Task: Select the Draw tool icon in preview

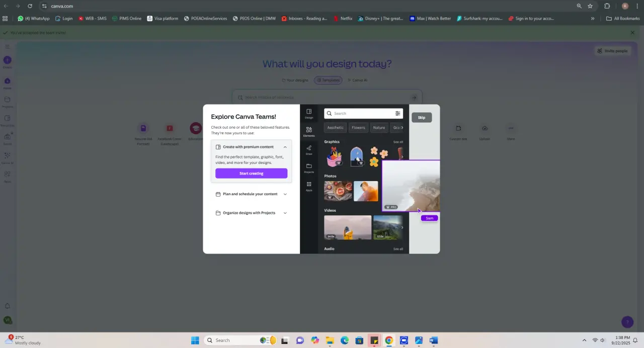Action: click(309, 150)
